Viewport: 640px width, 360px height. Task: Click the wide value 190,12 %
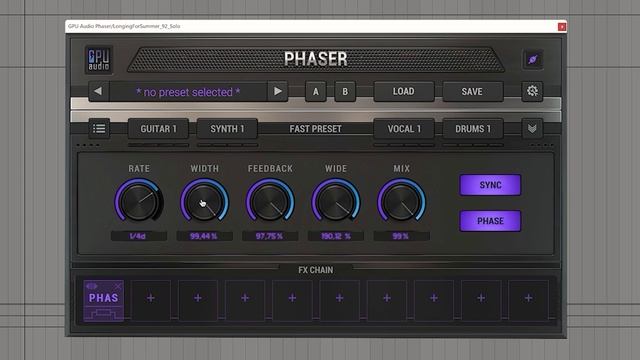336,236
